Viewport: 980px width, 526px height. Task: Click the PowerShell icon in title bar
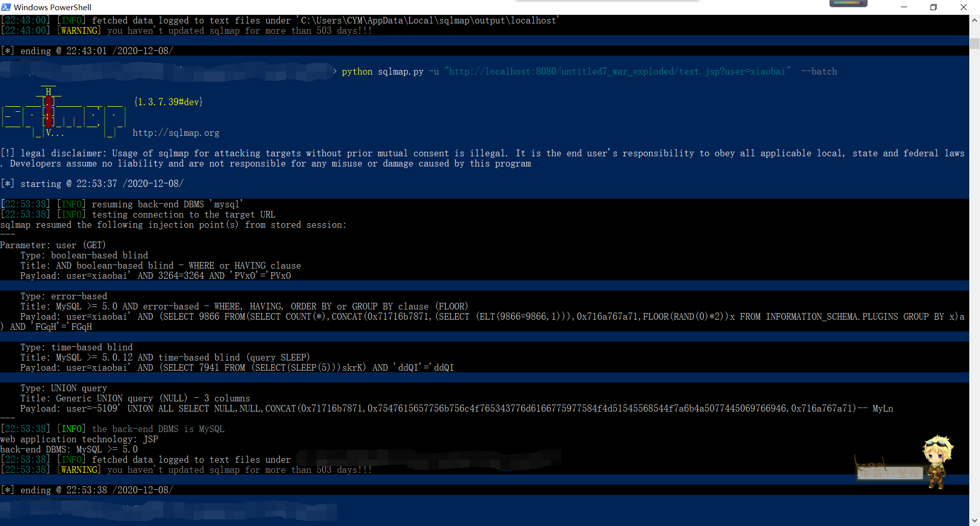[6, 7]
